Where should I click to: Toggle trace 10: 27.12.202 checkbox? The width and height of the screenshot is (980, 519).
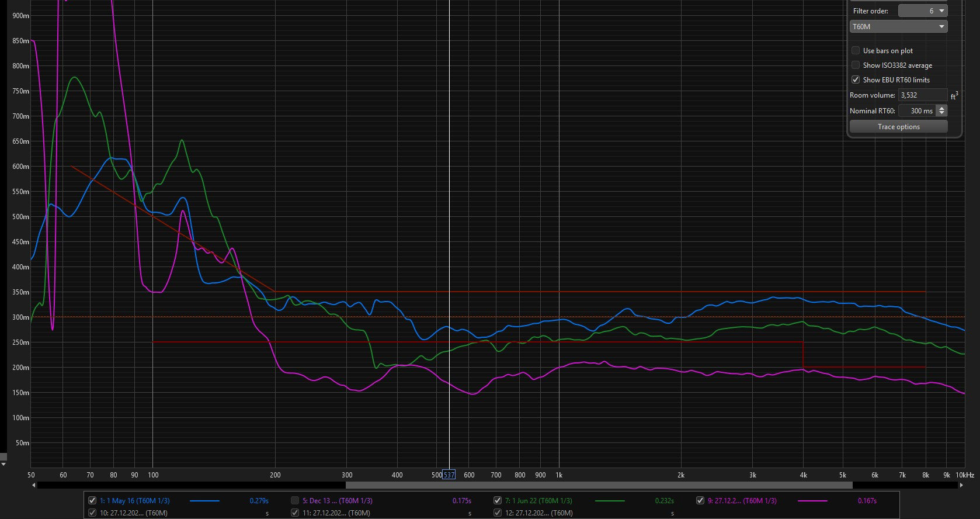click(x=92, y=513)
